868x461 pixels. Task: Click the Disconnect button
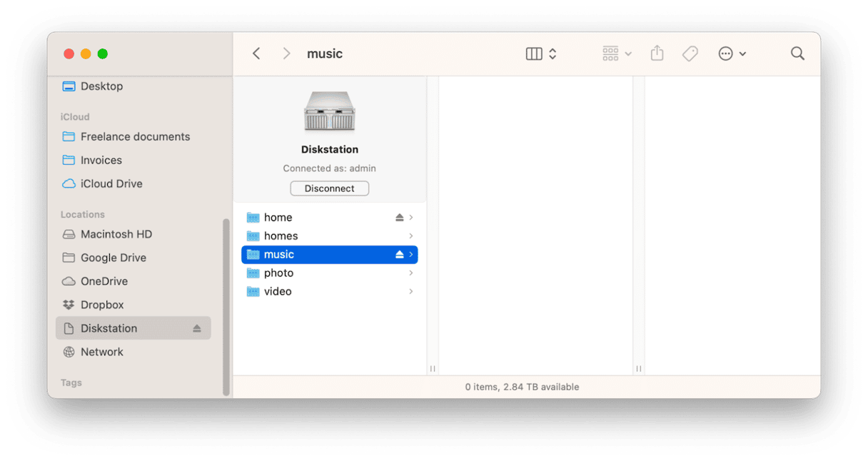pyautogui.click(x=329, y=188)
